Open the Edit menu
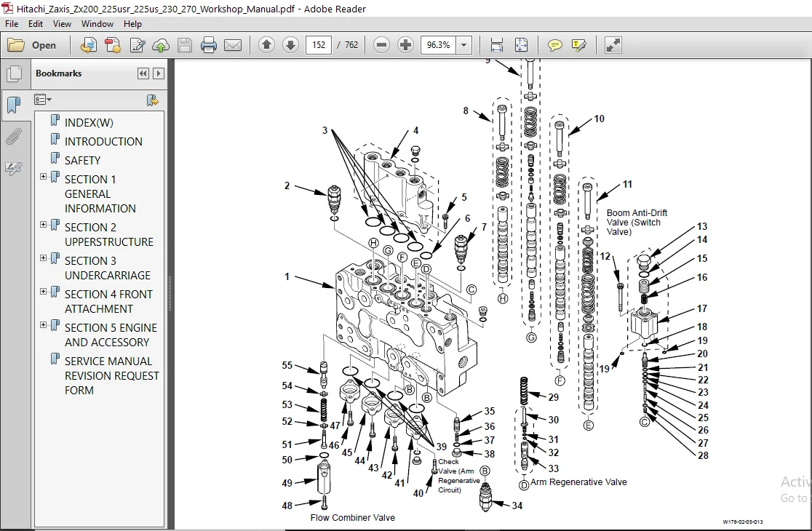The image size is (812, 531). click(35, 24)
